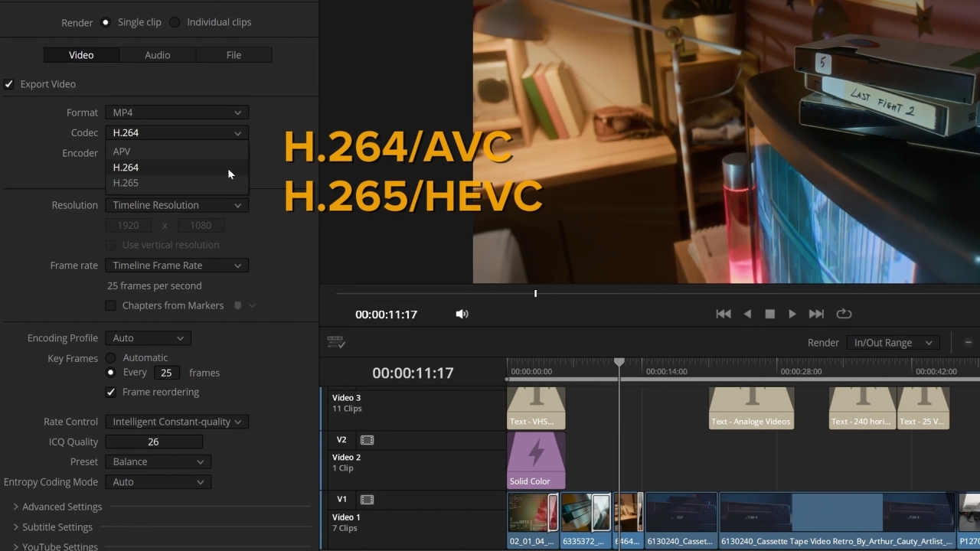Toggle loop playback
The image size is (980, 551).
pos(844,314)
